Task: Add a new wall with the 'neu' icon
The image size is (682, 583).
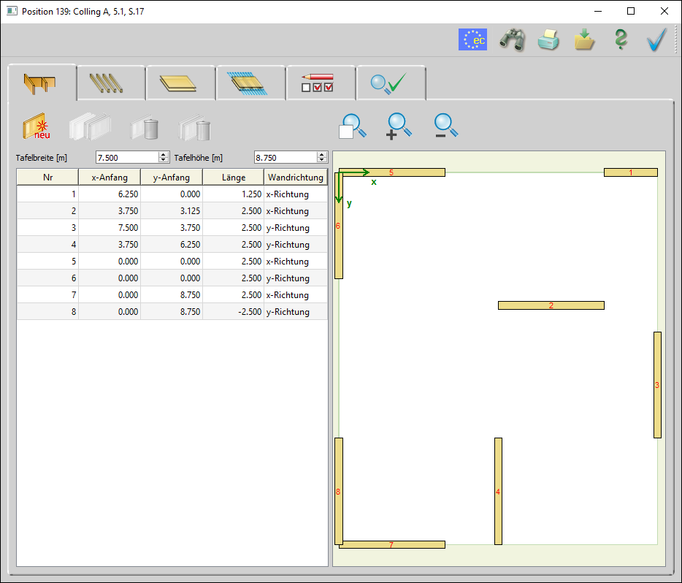Action: click(x=36, y=128)
